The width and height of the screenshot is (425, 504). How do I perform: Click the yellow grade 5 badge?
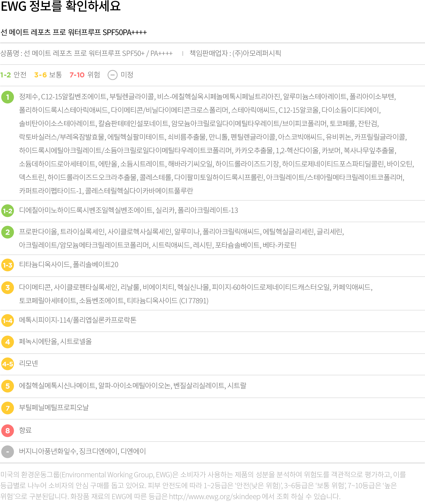point(7,386)
